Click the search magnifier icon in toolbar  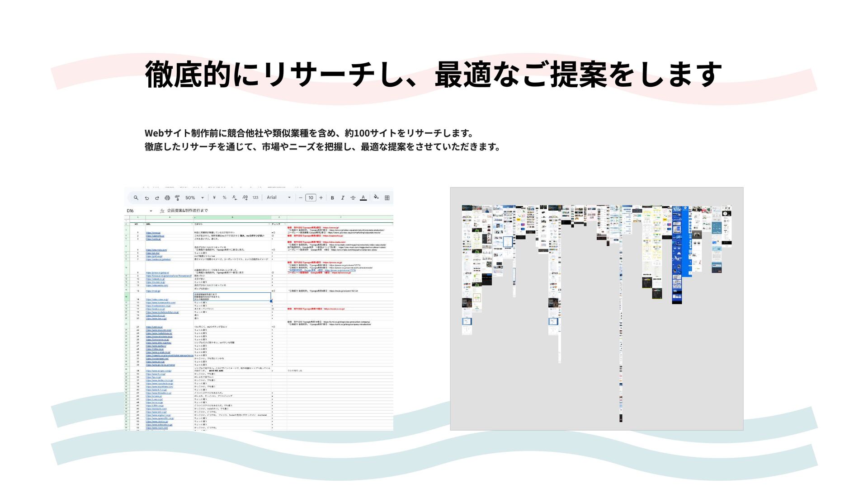tap(136, 198)
